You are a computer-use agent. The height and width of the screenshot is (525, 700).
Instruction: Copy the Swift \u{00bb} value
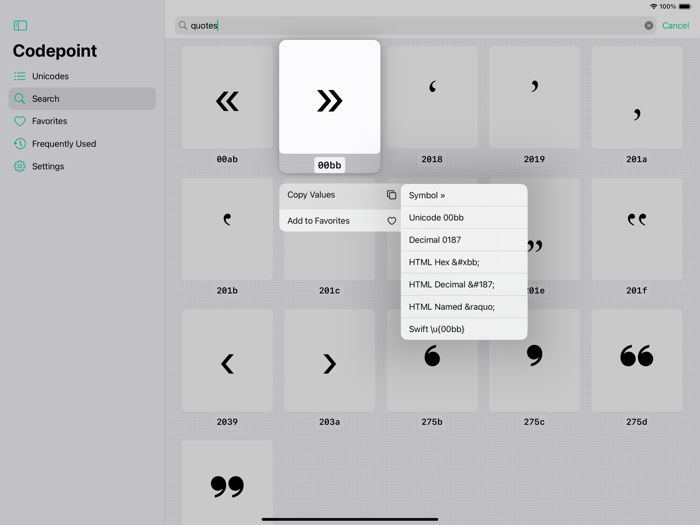point(464,329)
